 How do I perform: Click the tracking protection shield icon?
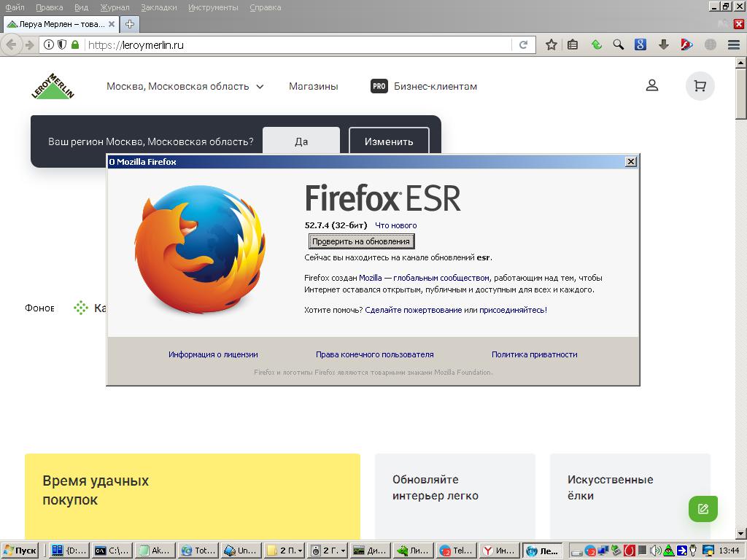pyautogui.click(x=62, y=44)
